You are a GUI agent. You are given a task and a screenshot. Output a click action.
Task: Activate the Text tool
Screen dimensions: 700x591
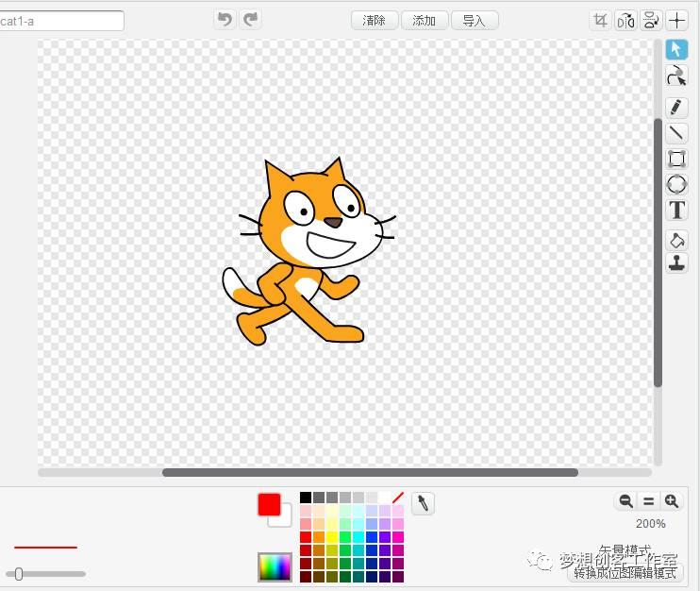pos(676,210)
